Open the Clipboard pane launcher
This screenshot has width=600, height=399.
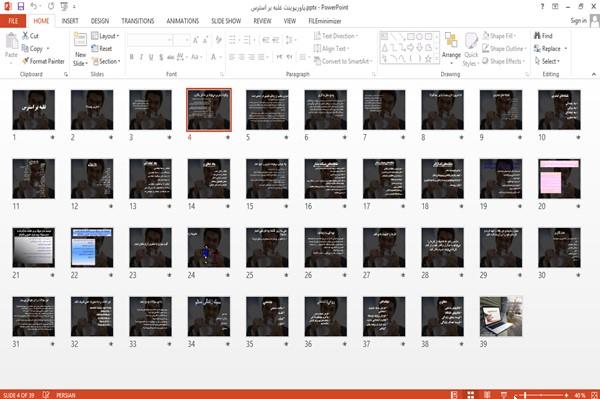(66, 74)
